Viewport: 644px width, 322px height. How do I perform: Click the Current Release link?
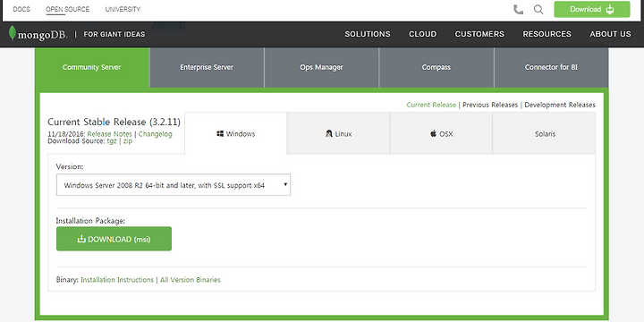click(x=431, y=105)
